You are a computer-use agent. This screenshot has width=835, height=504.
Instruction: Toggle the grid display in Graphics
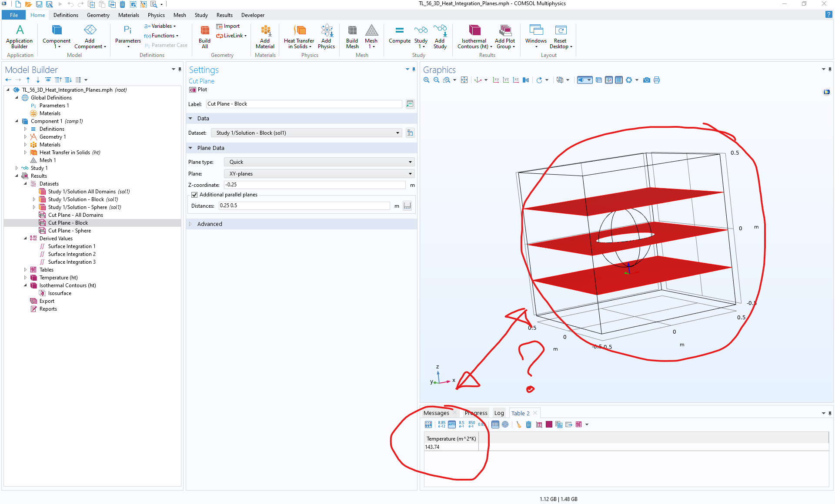tap(619, 80)
